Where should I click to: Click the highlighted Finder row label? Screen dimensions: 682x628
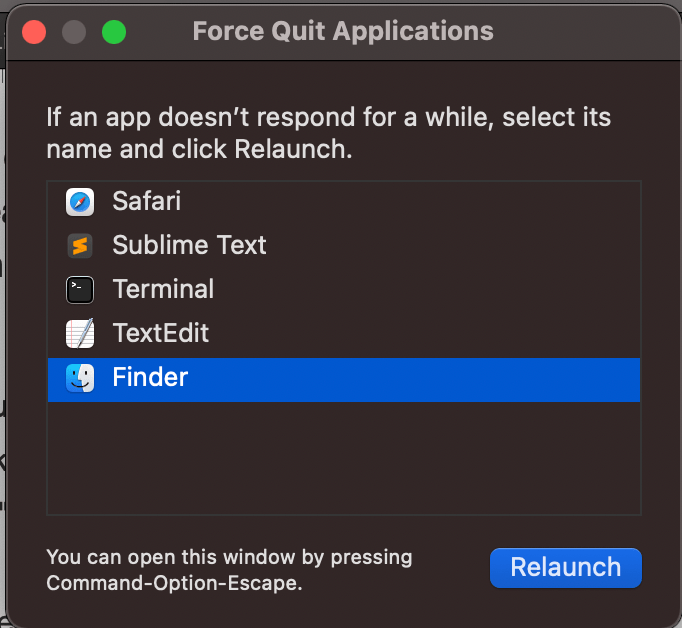click(150, 377)
